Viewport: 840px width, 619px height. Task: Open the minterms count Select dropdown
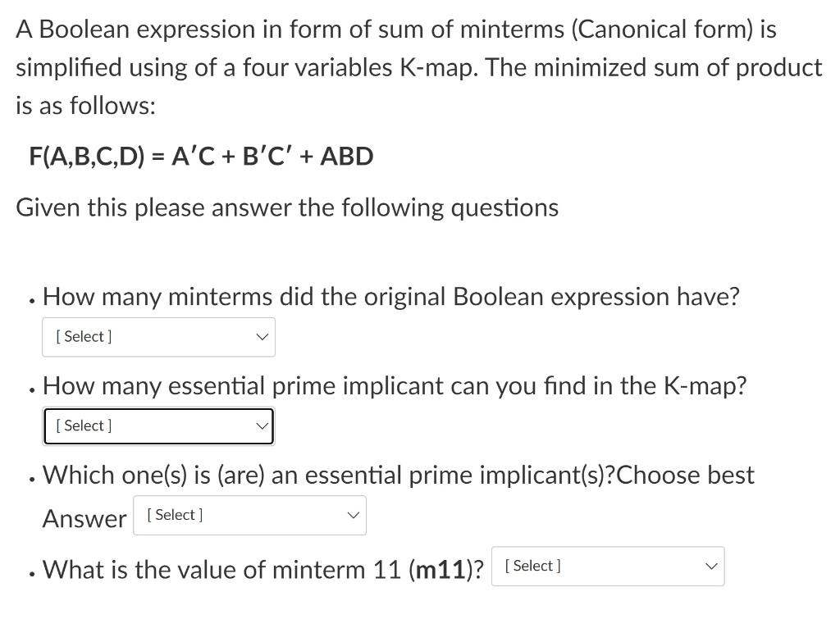tap(158, 337)
